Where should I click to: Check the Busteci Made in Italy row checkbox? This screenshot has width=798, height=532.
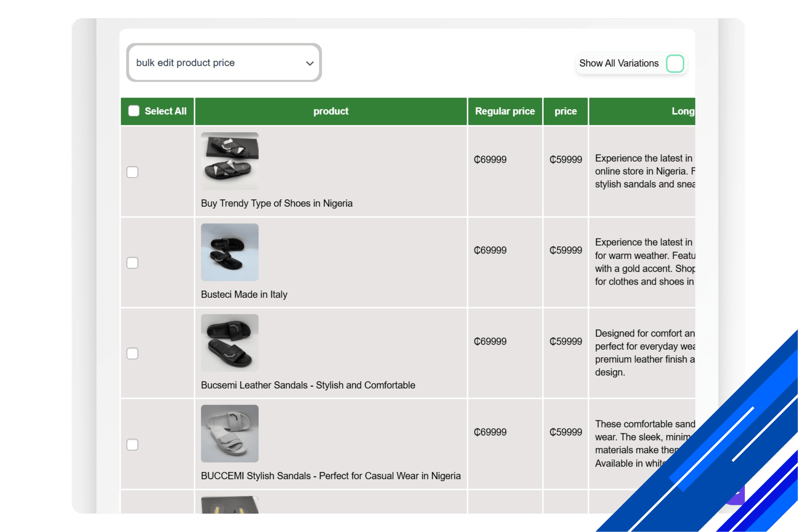pos(132,263)
